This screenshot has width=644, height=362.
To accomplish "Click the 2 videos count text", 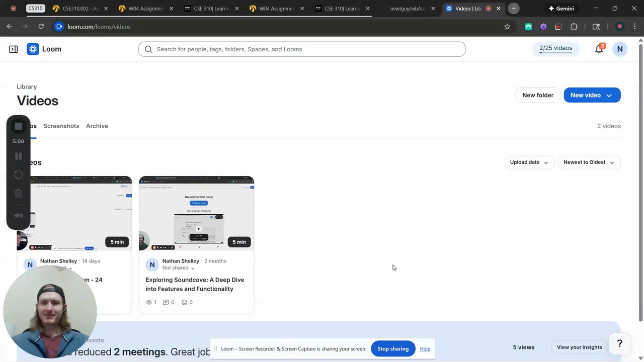I will pos(609,126).
